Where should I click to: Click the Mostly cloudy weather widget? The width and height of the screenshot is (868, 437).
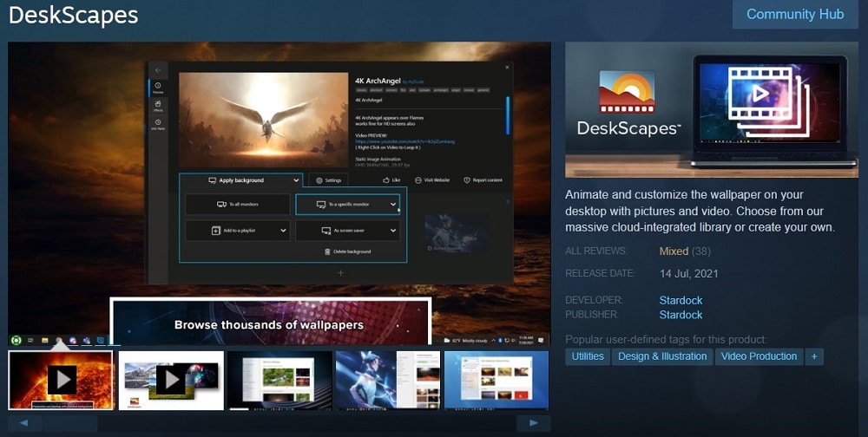click(x=466, y=340)
